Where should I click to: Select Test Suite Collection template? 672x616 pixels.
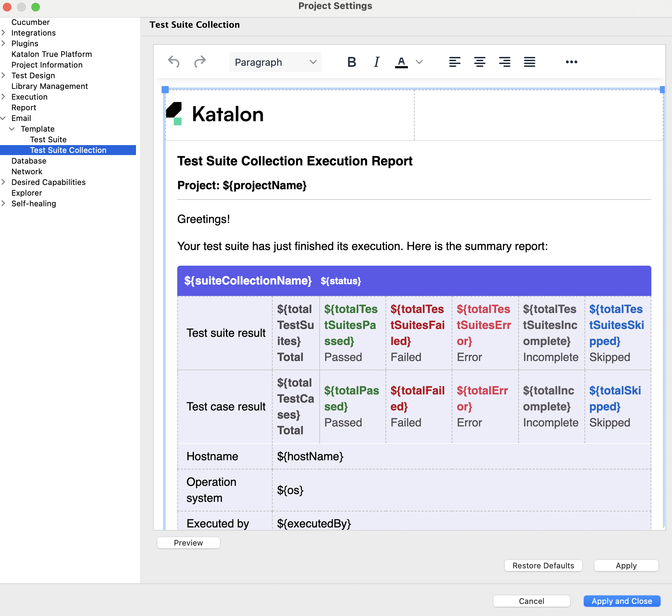pos(68,150)
